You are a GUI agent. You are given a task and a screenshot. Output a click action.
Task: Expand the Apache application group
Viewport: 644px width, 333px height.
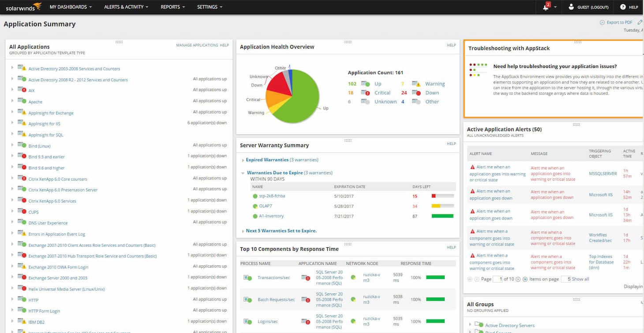coord(12,102)
